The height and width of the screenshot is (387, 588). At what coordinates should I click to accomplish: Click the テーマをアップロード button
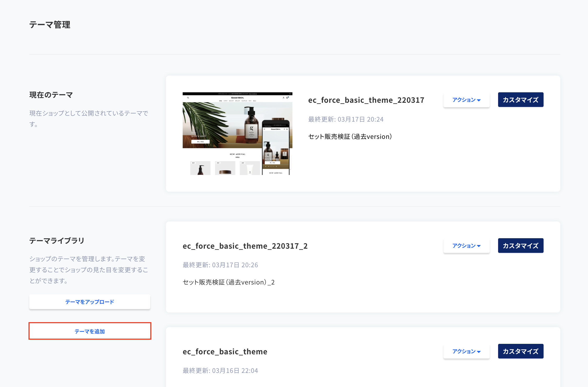tap(90, 302)
